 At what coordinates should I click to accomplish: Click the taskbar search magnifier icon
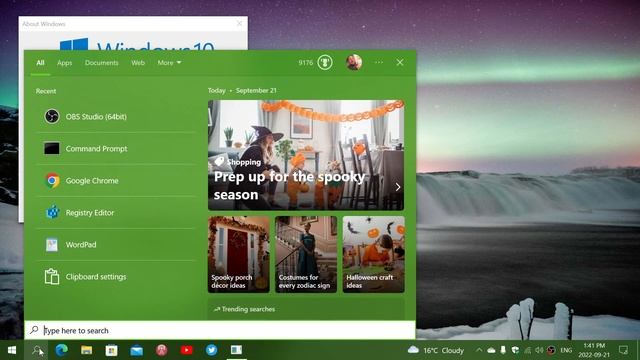37,350
